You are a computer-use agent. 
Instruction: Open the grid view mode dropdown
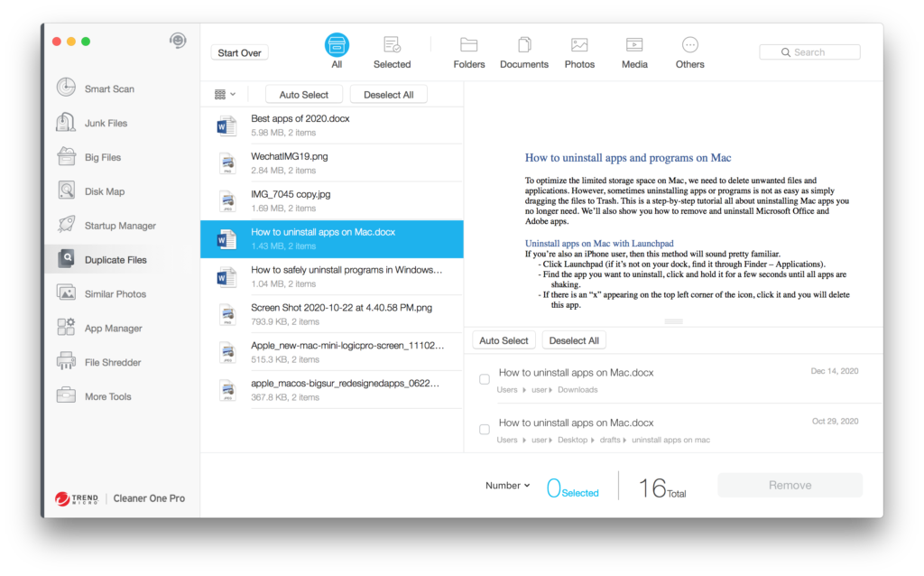coord(225,95)
